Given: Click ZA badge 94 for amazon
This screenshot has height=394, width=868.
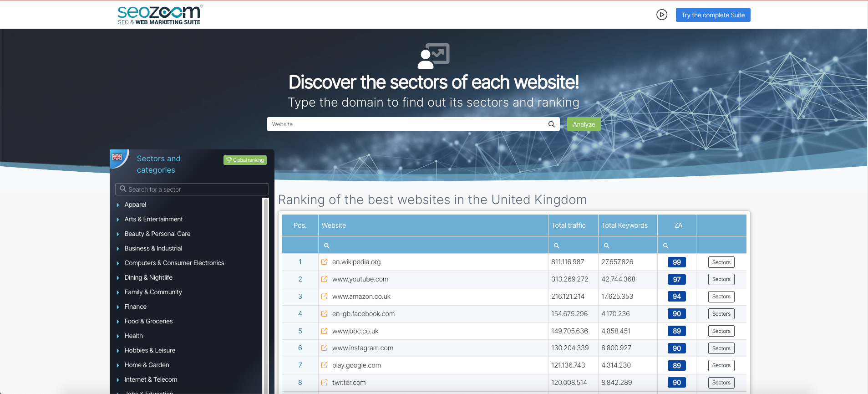Looking at the screenshot, I should click(677, 297).
